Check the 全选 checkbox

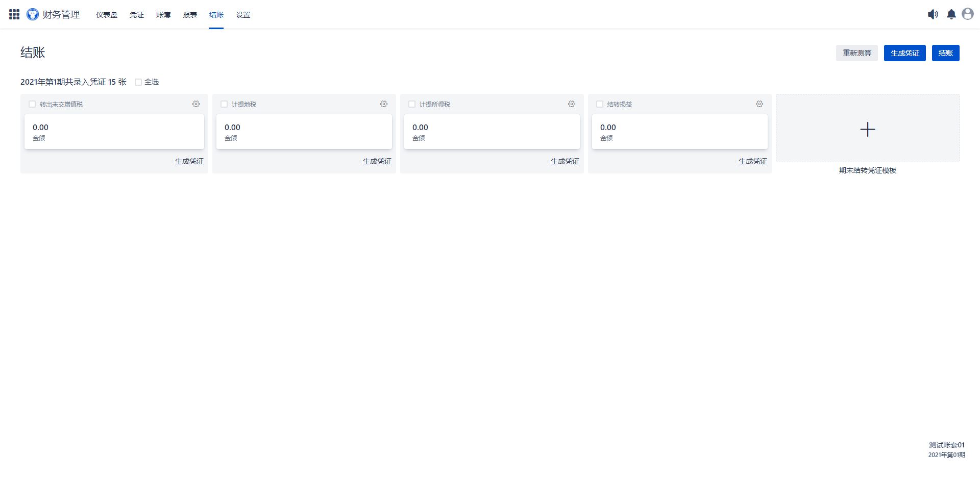138,82
